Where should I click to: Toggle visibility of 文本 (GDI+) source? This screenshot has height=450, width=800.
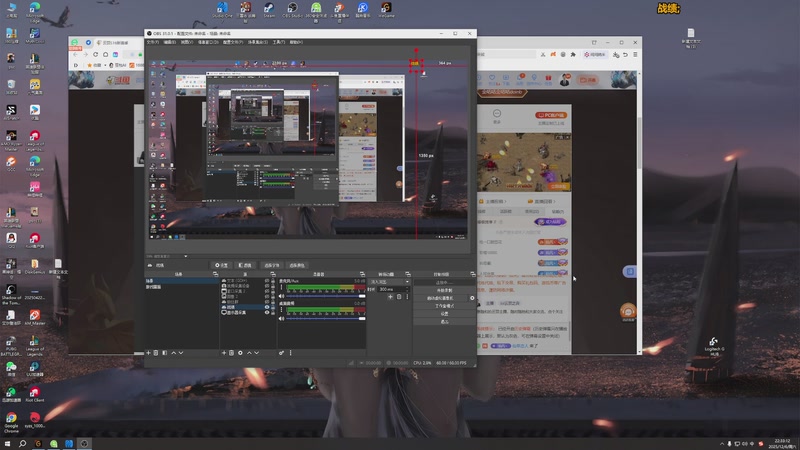[267, 281]
